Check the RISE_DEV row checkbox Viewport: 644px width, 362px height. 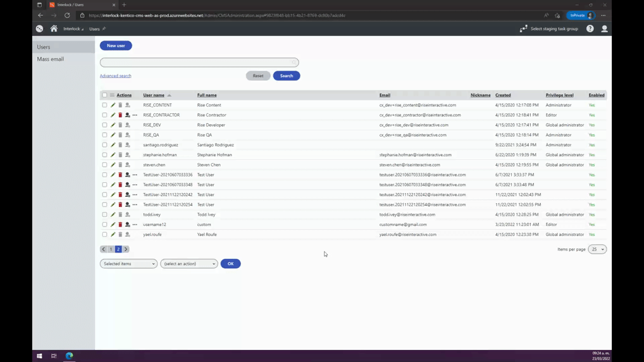(x=105, y=125)
